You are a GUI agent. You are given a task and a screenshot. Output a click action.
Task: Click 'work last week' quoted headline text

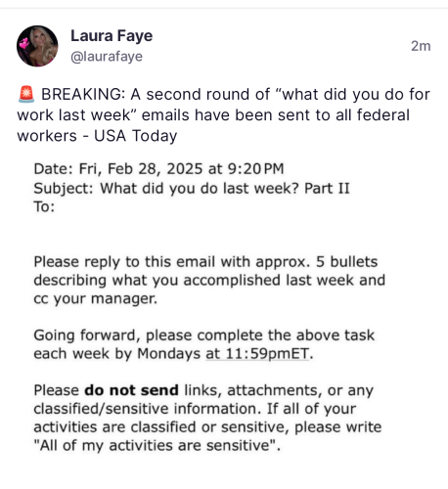[x=74, y=115]
